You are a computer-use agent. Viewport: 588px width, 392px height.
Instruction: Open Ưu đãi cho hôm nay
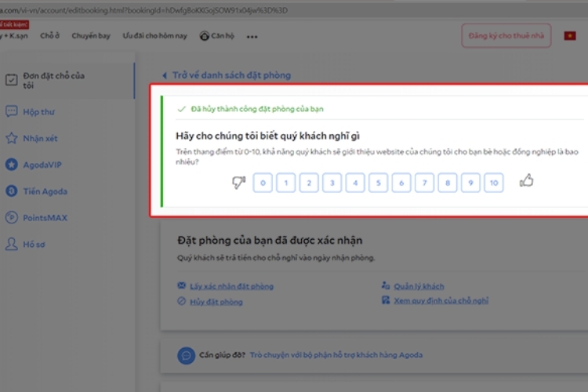point(155,35)
